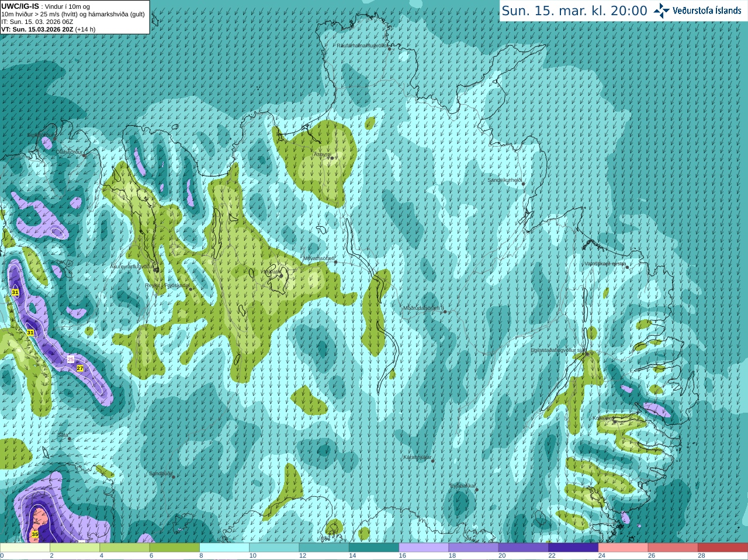
Task: Pick the coral 26–28 legend swatch
Action: pos(673,548)
